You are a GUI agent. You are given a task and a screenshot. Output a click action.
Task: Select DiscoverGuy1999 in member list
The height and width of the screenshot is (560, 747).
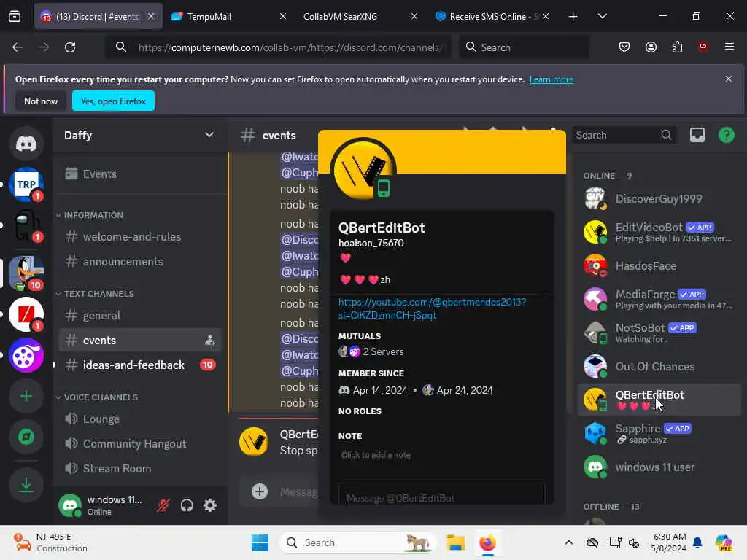click(x=659, y=199)
